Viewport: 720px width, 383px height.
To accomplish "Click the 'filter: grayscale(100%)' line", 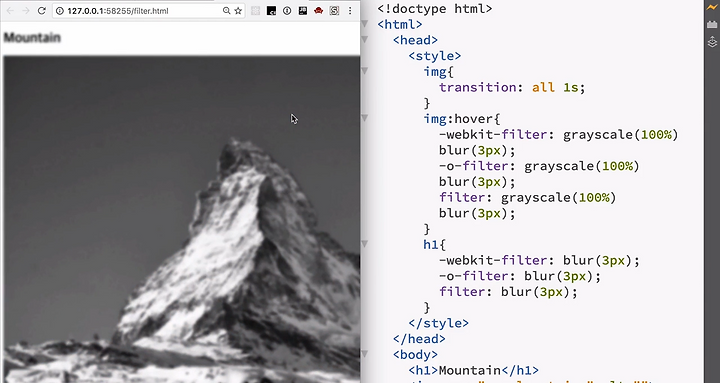I will coord(527,197).
